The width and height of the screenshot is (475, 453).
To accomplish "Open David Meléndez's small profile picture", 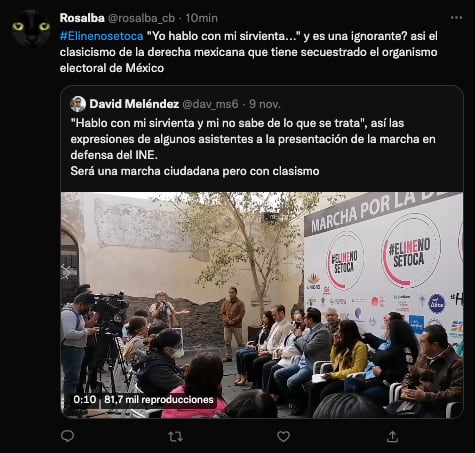I will point(78,104).
